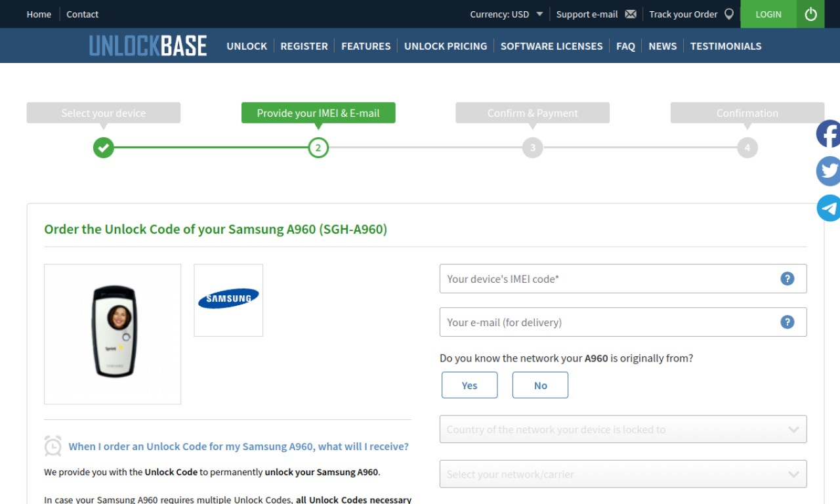Open the TESTIMONIALS menu item
The width and height of the screenshot is (840, 504).
726,46
